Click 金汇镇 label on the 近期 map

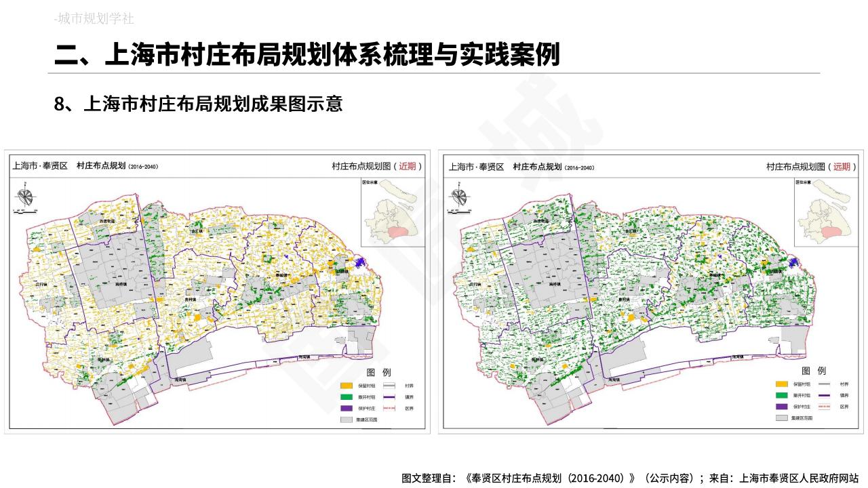(x=198, y=230)
